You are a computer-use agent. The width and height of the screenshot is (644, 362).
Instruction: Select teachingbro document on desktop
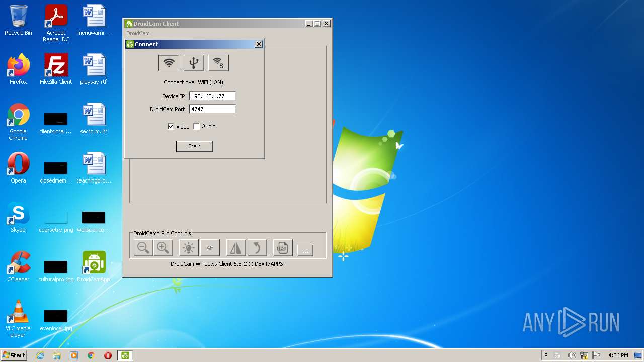(94, 168)
